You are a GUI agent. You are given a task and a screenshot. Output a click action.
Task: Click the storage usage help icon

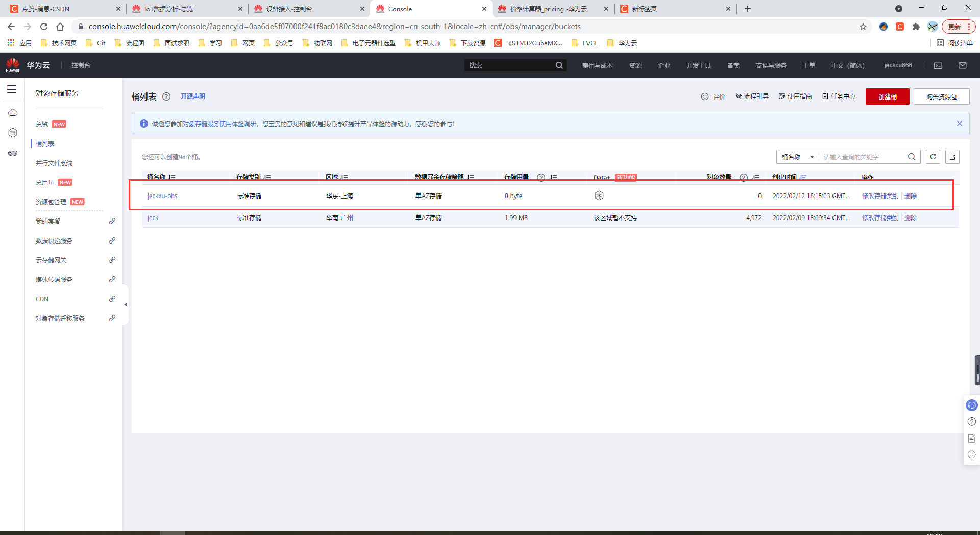541,177
